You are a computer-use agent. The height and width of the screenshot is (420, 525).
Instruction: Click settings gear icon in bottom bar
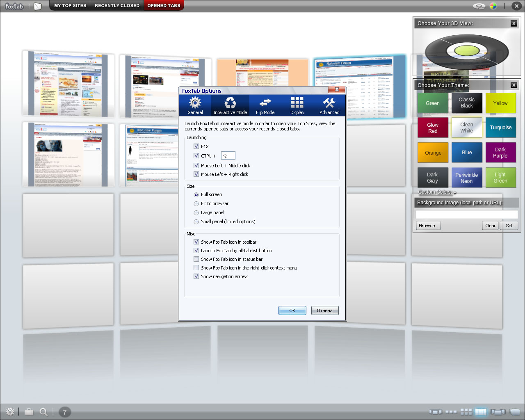tap(10, 412)
